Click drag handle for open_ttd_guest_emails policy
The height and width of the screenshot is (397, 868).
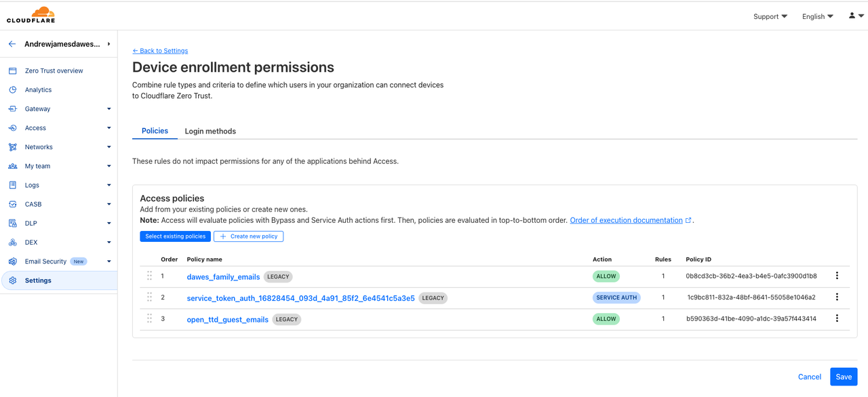coord(149,318)
